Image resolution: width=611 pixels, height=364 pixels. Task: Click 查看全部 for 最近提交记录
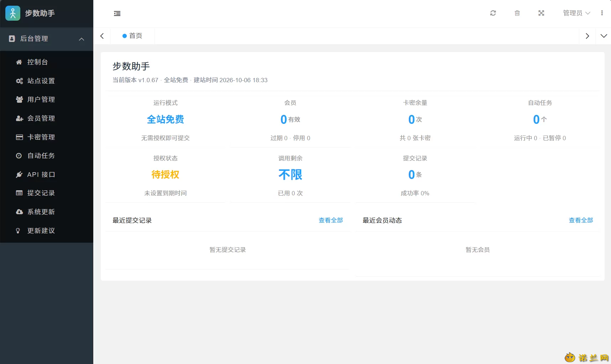point(331,220)
